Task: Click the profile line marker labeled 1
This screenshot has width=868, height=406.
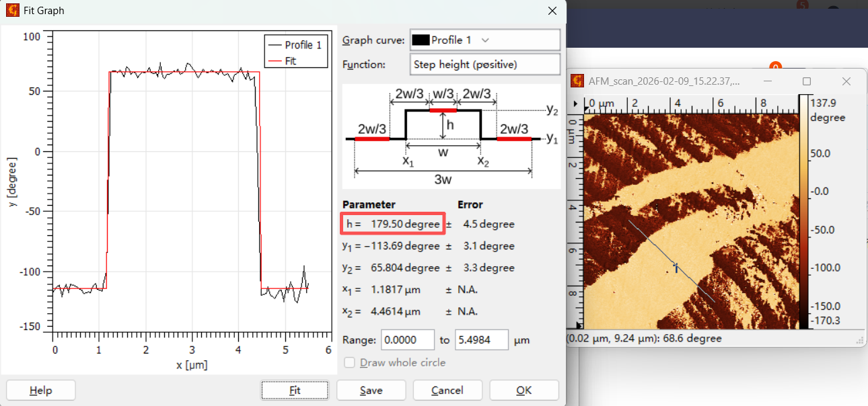Action: [x=676, y=268]
